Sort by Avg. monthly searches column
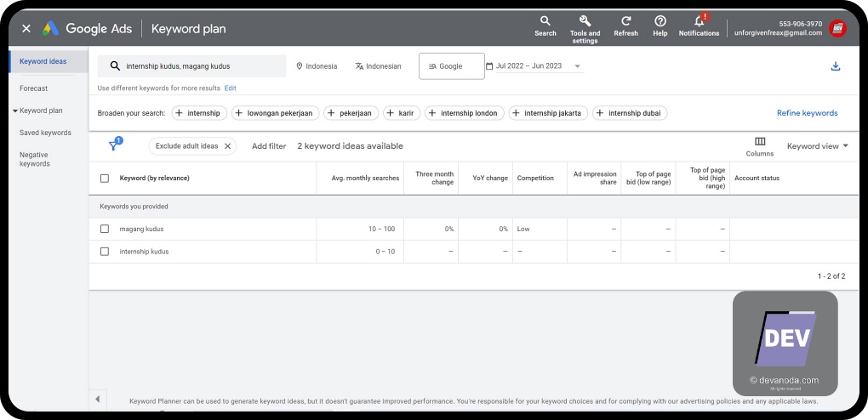Image resolution: width=868 pixels, height=420 pixels. click(365, 179)
